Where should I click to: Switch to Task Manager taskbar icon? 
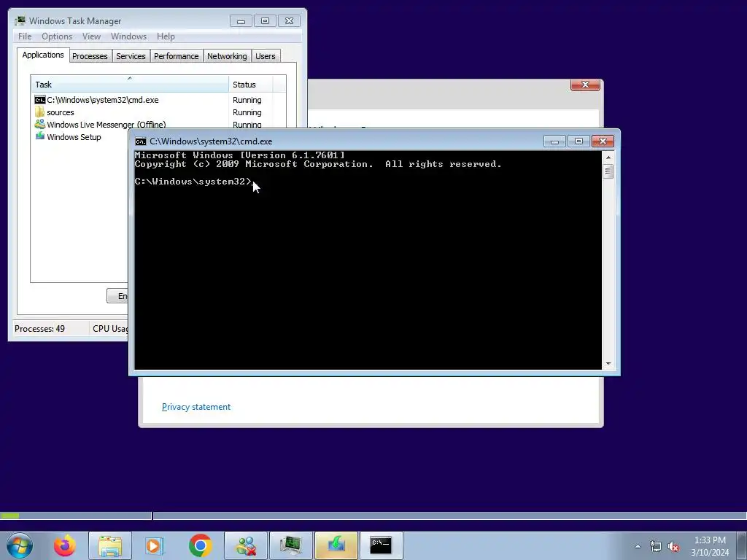(290, 545)
